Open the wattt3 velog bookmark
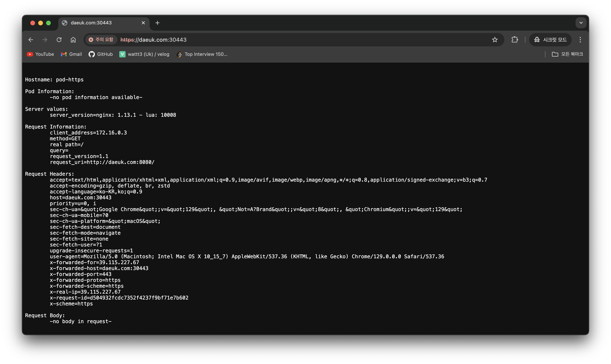 (x=144, y=54)
